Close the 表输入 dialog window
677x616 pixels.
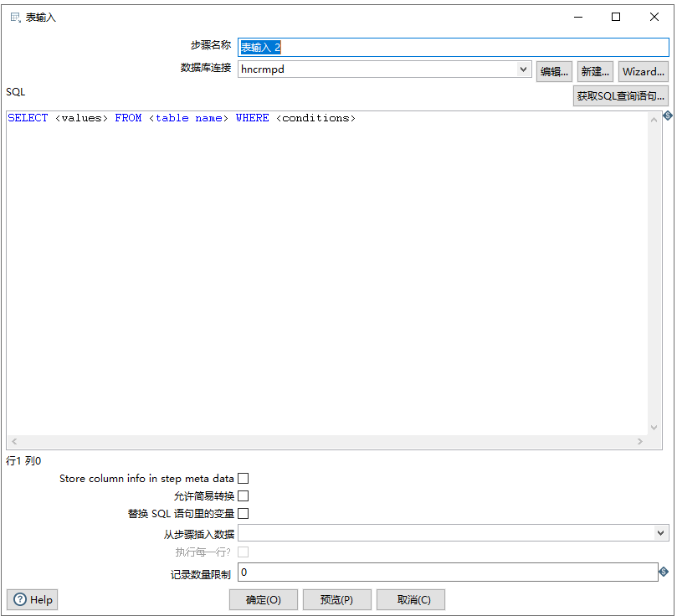tap(654, 17)
